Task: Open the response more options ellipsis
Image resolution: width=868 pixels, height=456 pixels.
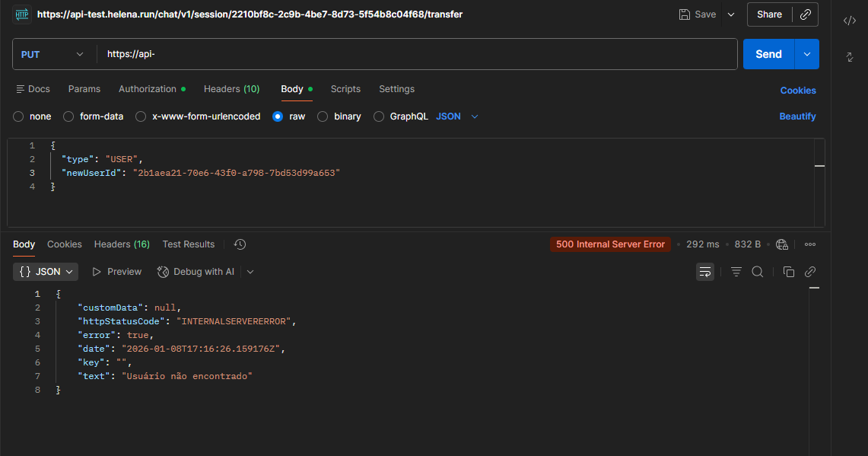Action: coord(810,244)
